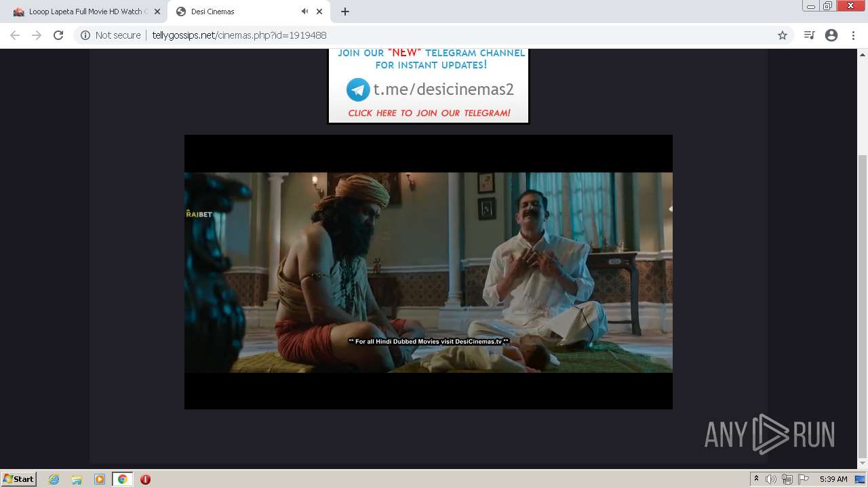Close the Looop Lapeta tab
The width and height of the screenshot is (868, 488).
click(156, 12)
